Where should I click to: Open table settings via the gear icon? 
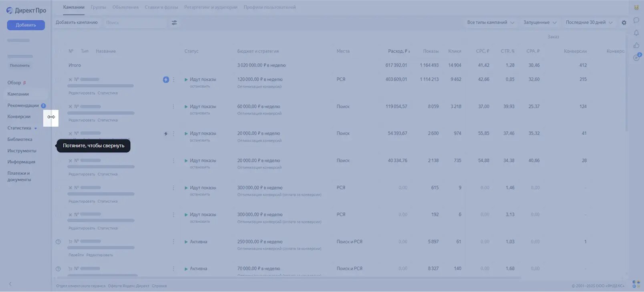pyautogui.click(x=624, y=23)
